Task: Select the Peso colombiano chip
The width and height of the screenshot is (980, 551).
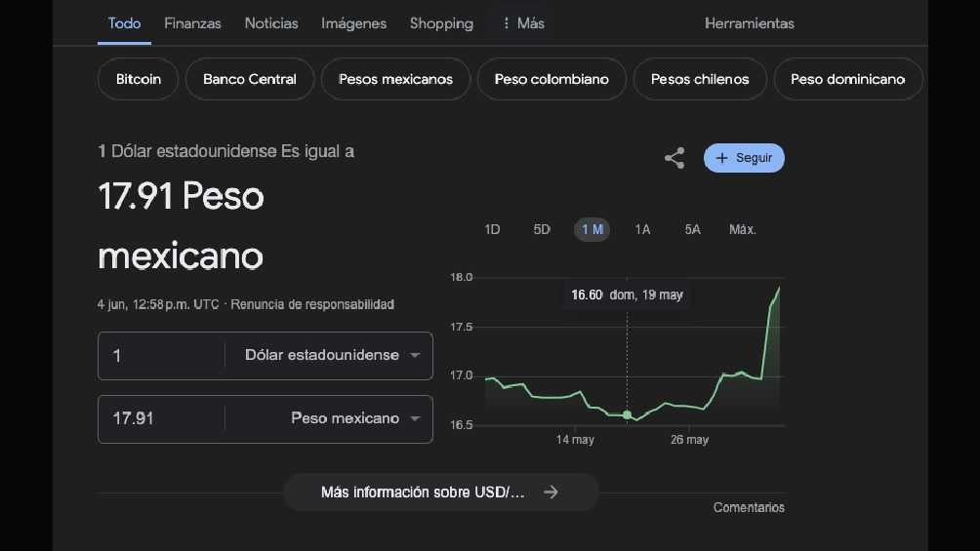Action: [x=551, y=79]
